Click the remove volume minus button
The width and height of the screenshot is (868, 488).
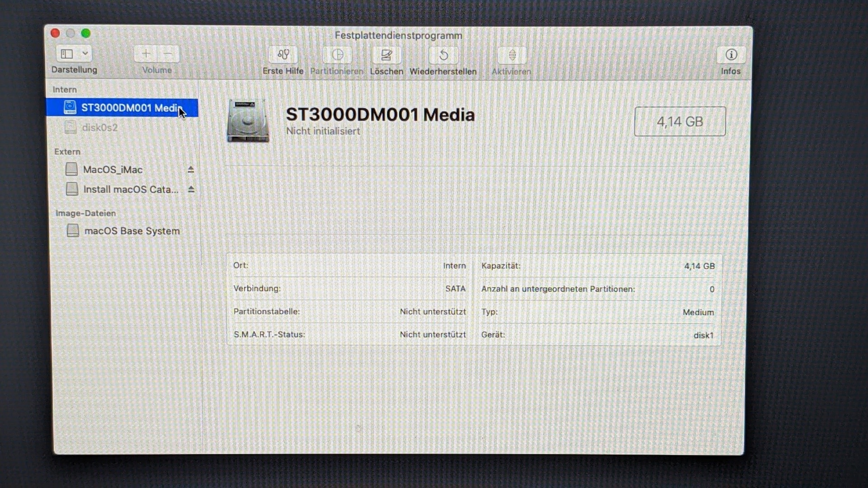pyautogui.click(x=168, y=54)
